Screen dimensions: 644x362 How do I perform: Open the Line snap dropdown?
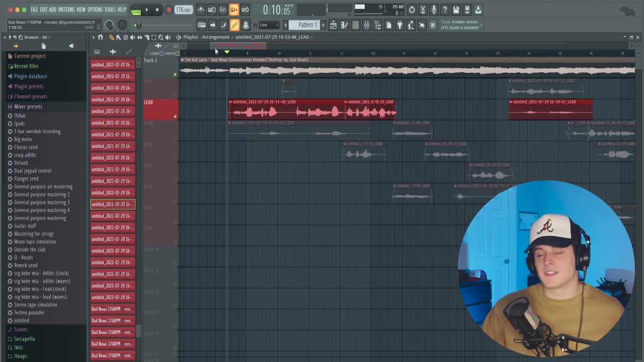pos(270,25)
